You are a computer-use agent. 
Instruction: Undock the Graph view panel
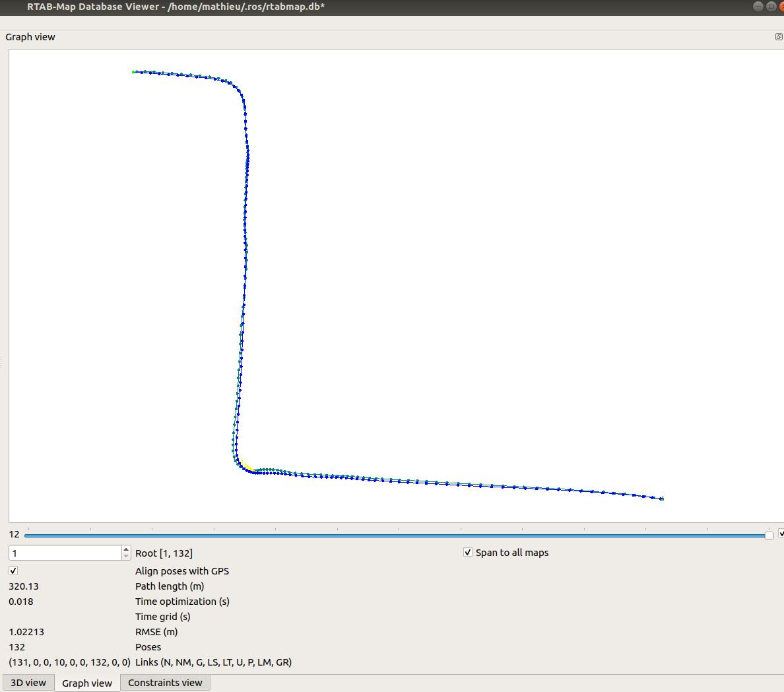click(x=779, y=37)
